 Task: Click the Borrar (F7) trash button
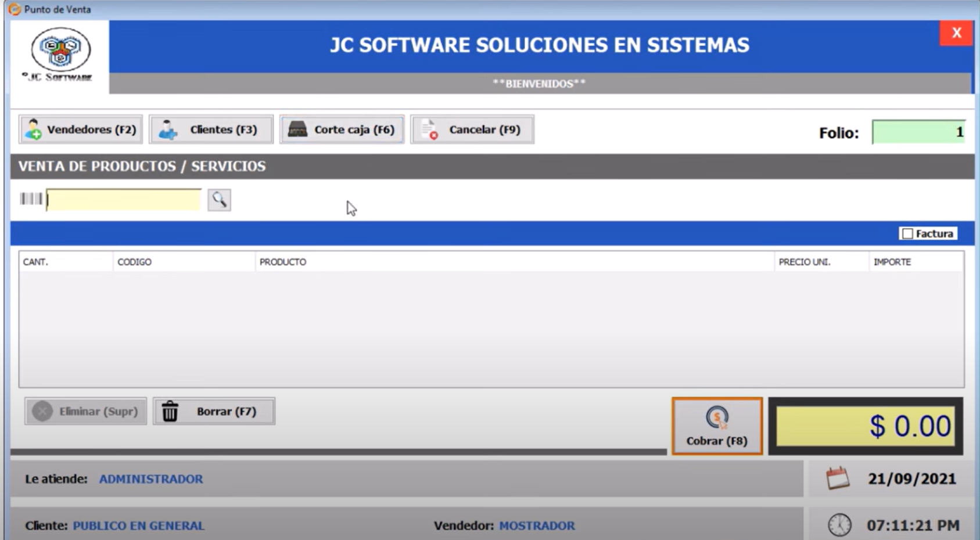pyautogui.click(x=214, y=412)
